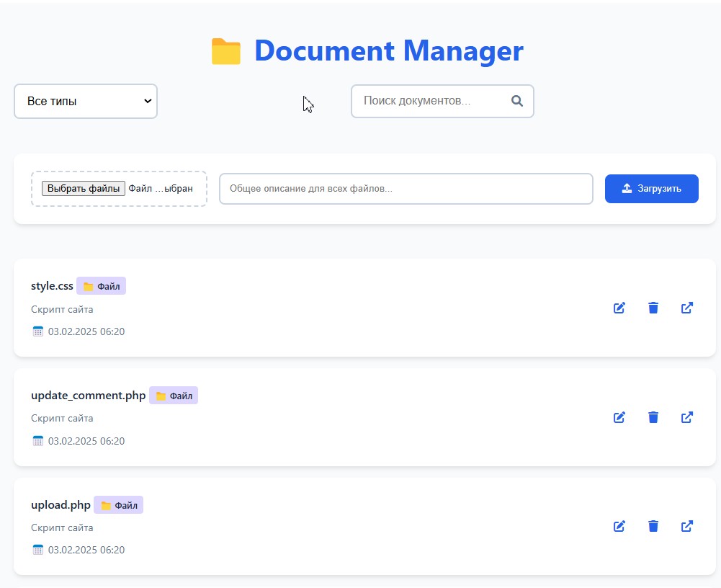Click the 'Файл' tag next to style.css
Viewport: 721px width, 588px height.
pyautogui.click(x=102, y=286)
